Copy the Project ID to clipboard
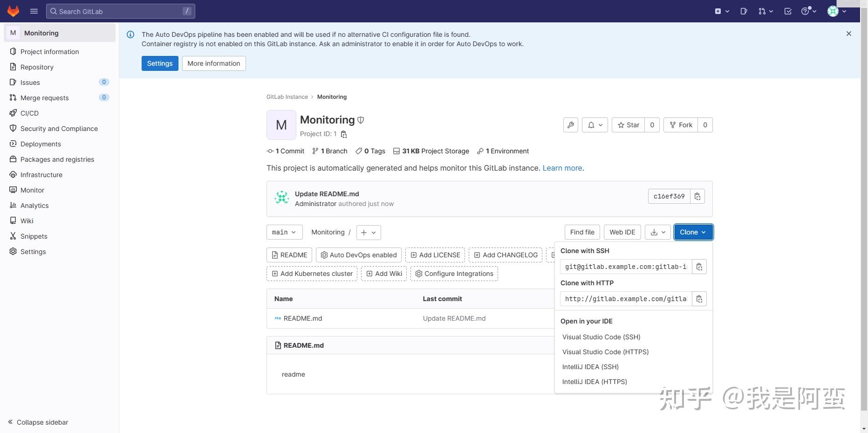868x433 pixels. (344, 134)
